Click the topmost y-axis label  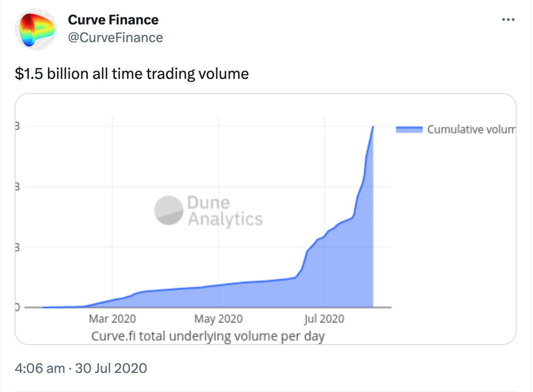[17, 126]
